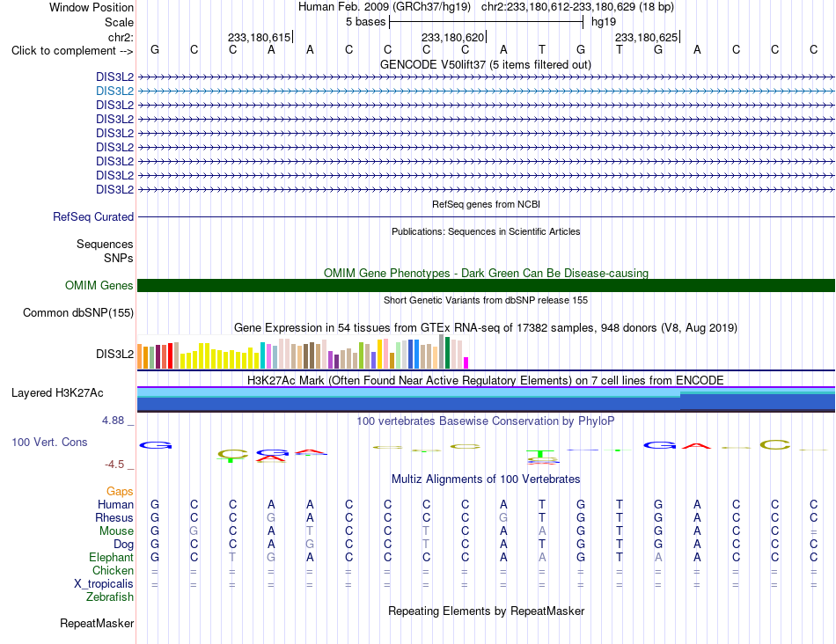Click the '5 bases' scale bar text
Image resolution: width=836 pixels, height=644 pixels.
click(x=365, y=22)
